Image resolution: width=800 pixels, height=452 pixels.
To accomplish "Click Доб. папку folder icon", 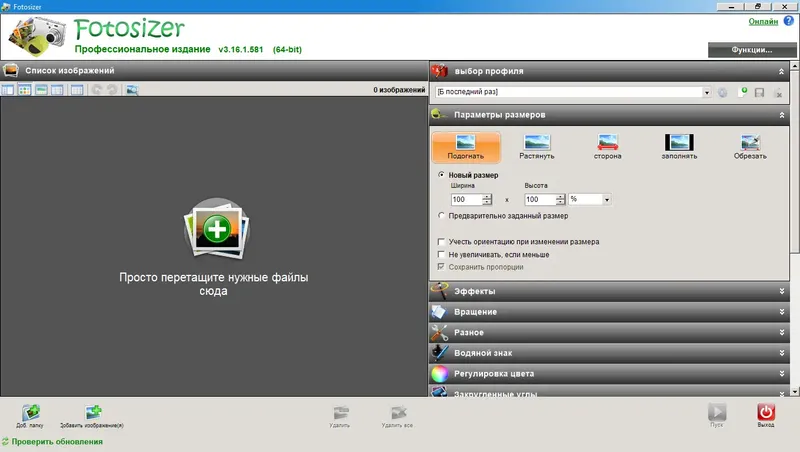I will [30, 412].
